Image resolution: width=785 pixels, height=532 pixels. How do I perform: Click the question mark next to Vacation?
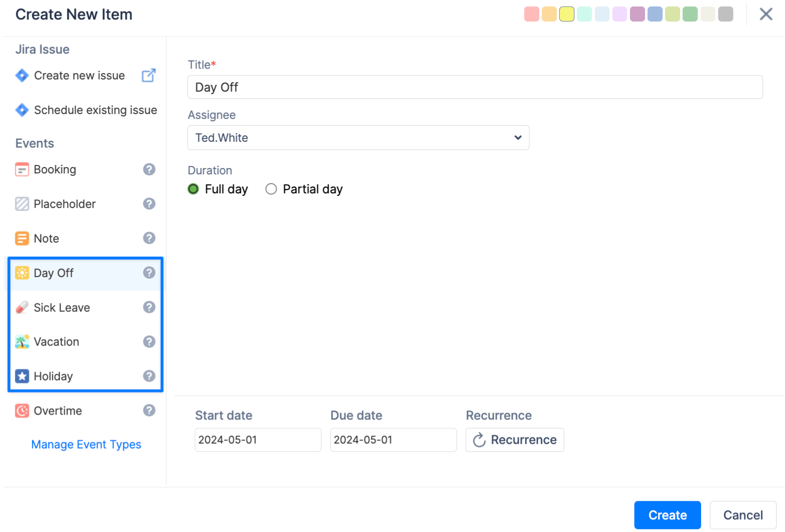149,342
